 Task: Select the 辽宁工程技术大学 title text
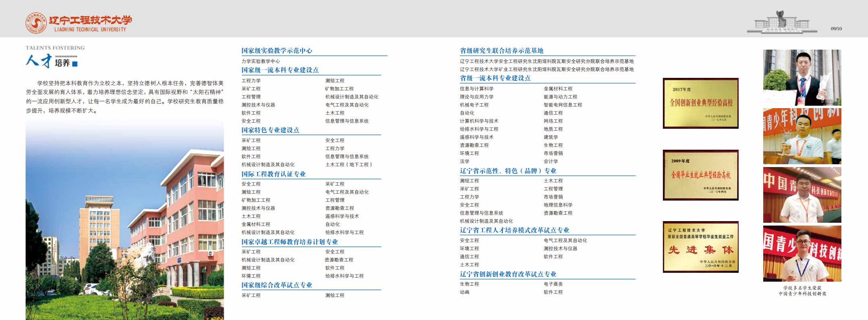91,20
